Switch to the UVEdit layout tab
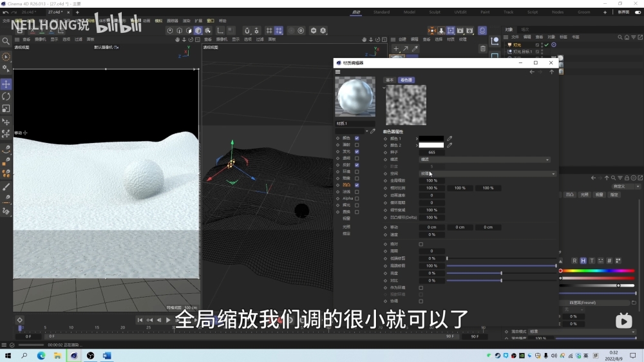This screenshot has height=362, width=644. click(460, 12)
